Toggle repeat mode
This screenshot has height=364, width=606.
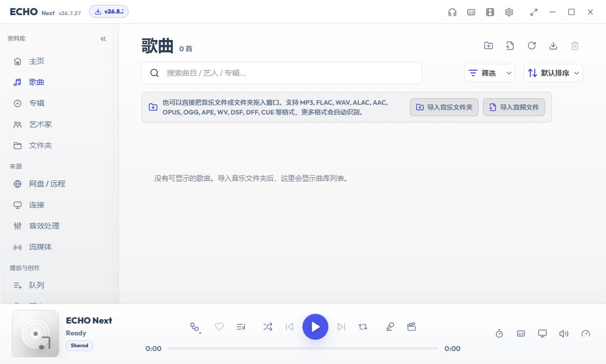click(x=363, y=327)
